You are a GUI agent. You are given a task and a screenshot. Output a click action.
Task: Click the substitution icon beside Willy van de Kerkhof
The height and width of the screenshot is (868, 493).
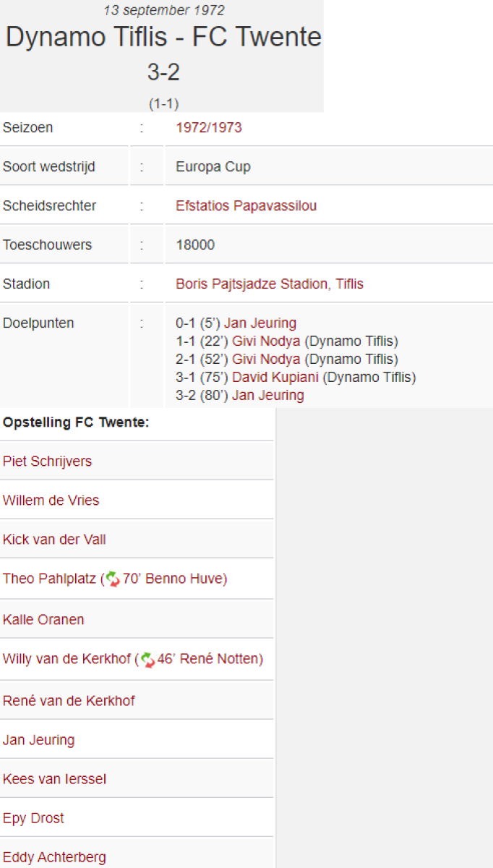click(147, 660)
